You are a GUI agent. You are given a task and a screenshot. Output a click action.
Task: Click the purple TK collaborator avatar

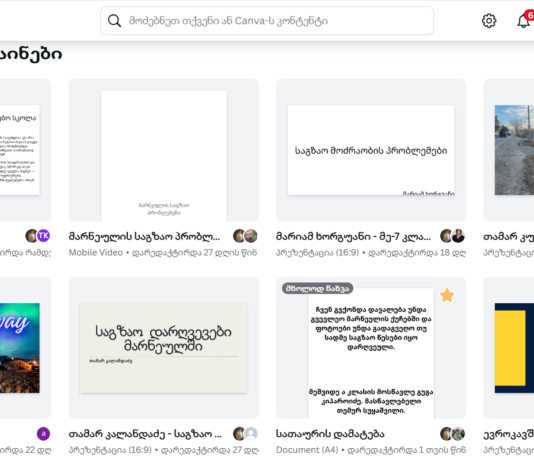point(44,236)
